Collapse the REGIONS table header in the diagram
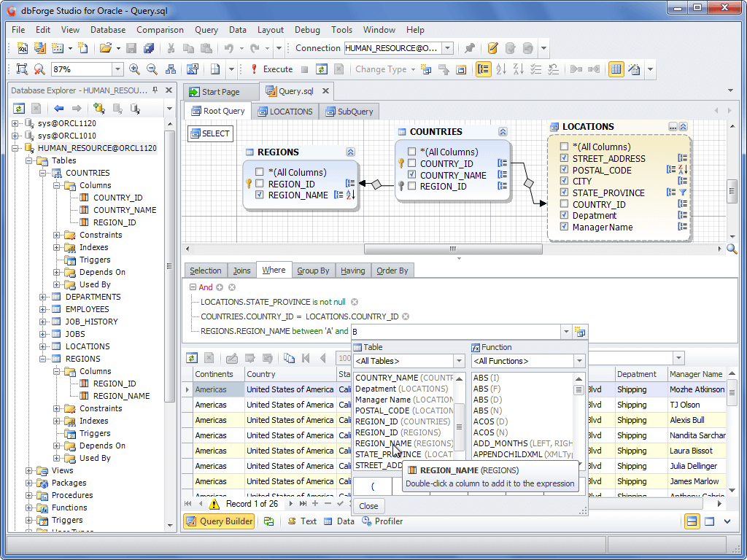 pos(351,152)
